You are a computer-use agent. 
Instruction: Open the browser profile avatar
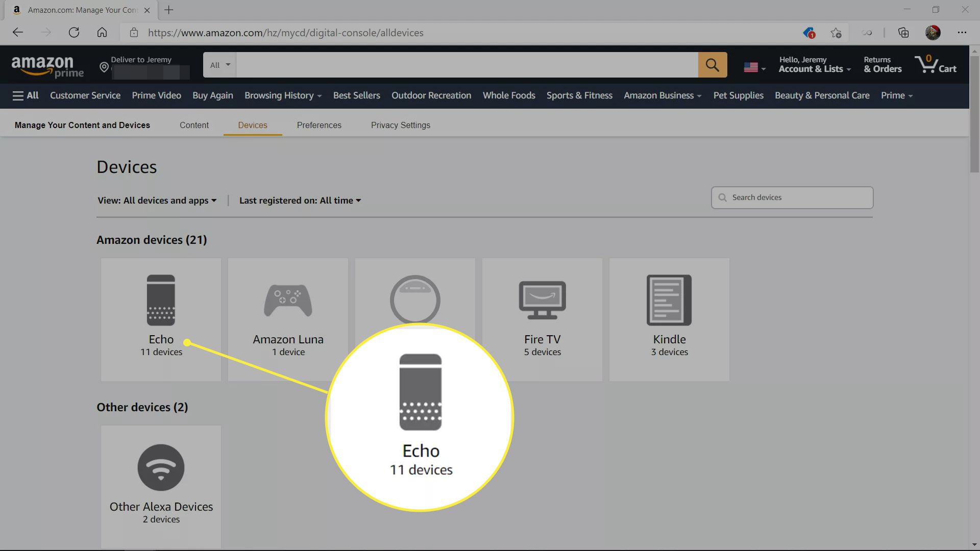click(933, 33)
